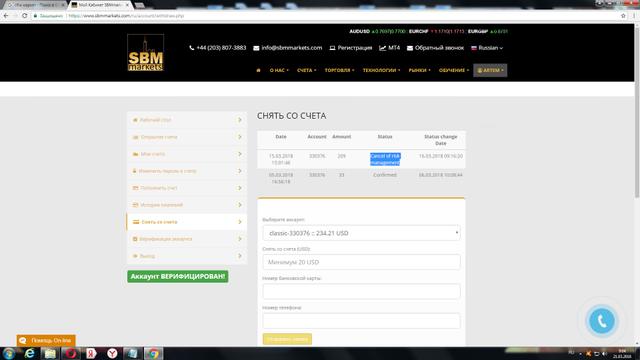Click the folder icon in sidebar's third row
This screenshot has width=640, height=360.
click(136, 154)
